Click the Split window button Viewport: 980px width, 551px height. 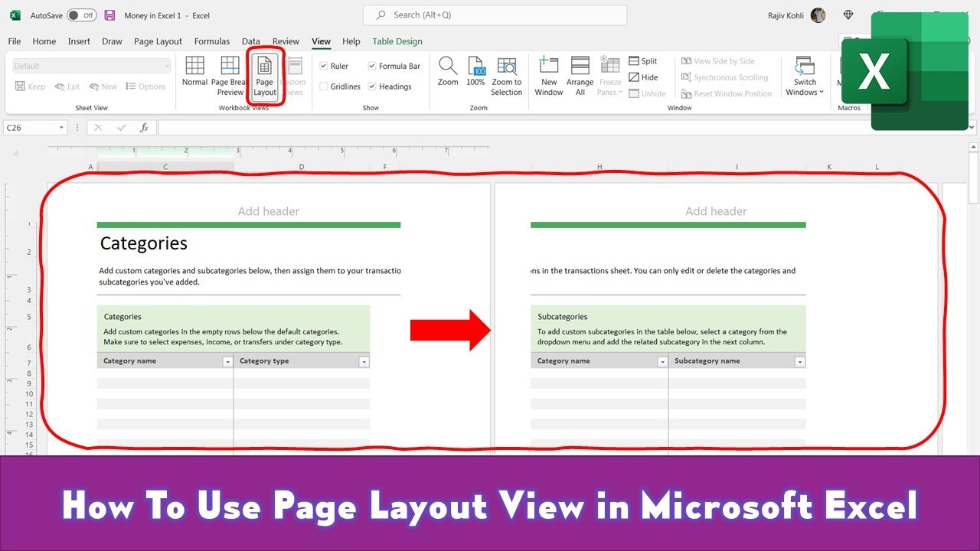643,60
